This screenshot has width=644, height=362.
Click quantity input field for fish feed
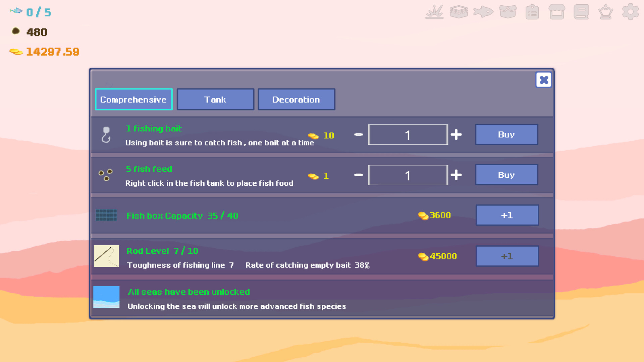pyautogui.click(x=408, y=175)
